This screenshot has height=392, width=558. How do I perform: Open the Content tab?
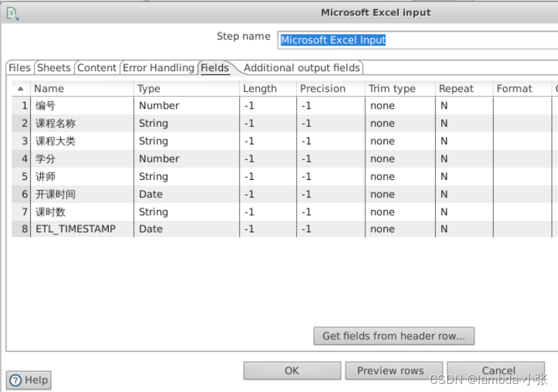tap(97, 68)
